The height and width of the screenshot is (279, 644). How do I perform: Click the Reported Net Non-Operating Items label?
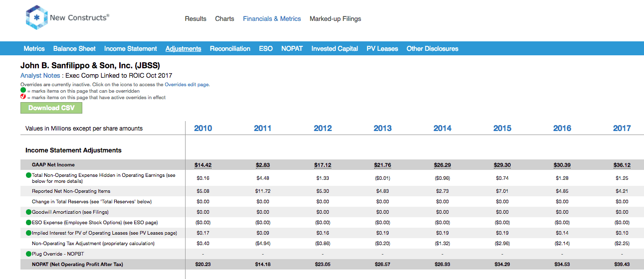coord(71,191)
